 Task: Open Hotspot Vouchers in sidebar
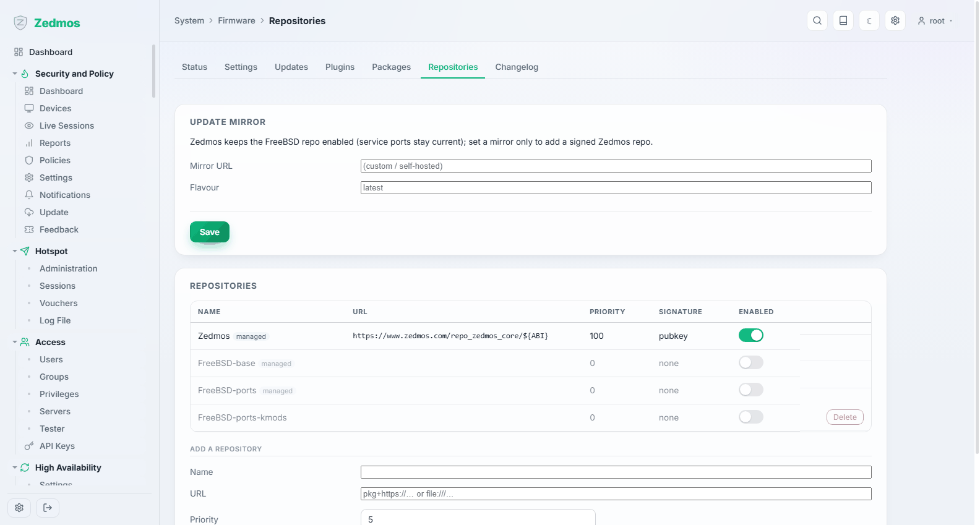pyautogui.click(x=59, y=303)
